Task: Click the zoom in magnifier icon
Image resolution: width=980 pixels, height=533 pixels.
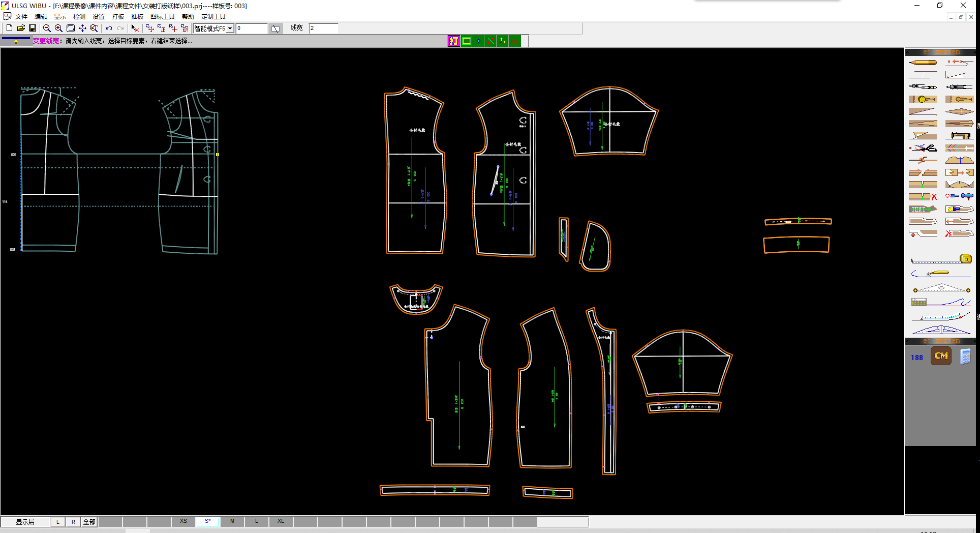Action: (x=58, y=28)
